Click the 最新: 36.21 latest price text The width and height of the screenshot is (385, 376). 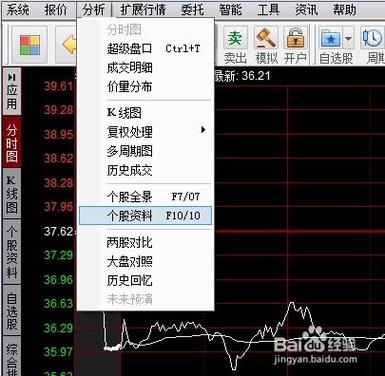point(242,76)
